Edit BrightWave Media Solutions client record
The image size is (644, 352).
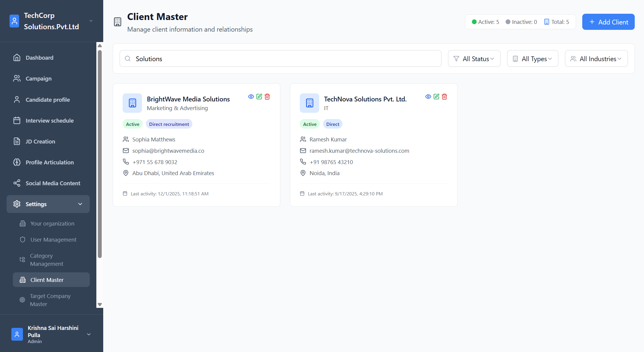point(259,97)
